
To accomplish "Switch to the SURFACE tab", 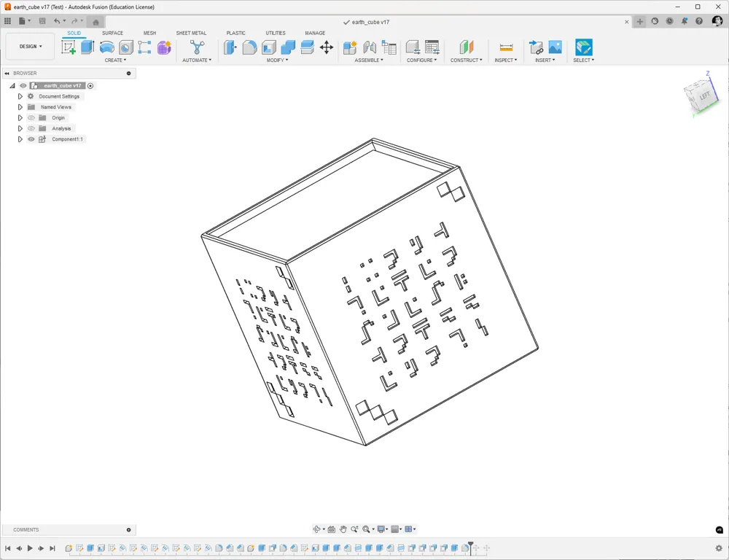I will (x=112, y=33).
